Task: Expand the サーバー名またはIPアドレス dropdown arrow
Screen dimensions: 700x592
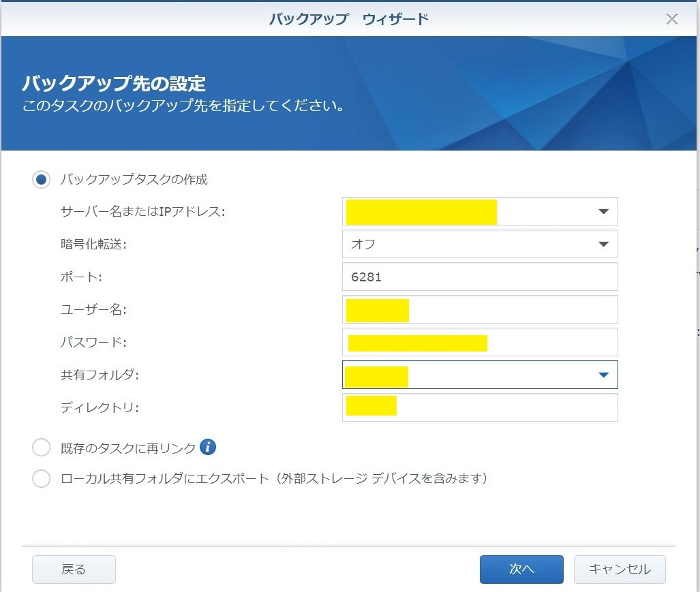Action: (x=603, y=212)
